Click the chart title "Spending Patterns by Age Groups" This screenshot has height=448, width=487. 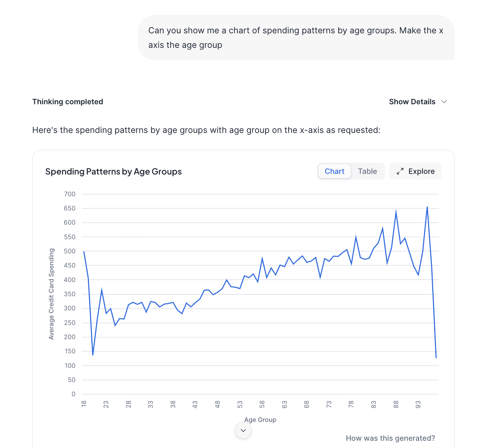point(114,172)
